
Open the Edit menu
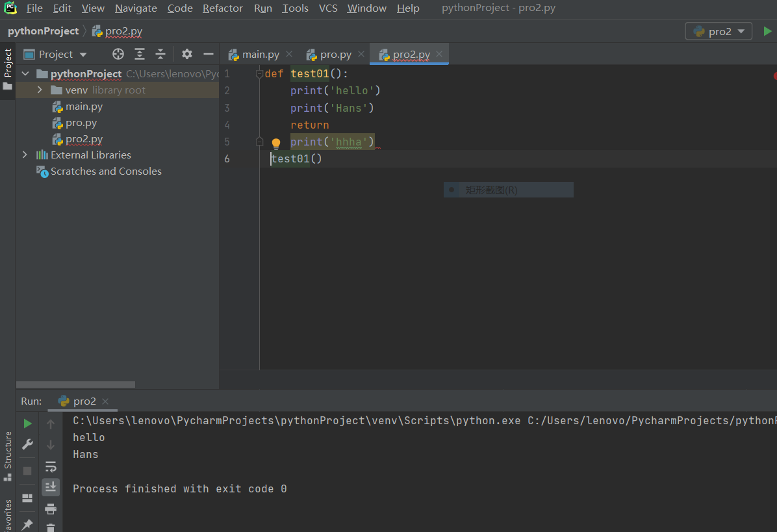[62, 8]
